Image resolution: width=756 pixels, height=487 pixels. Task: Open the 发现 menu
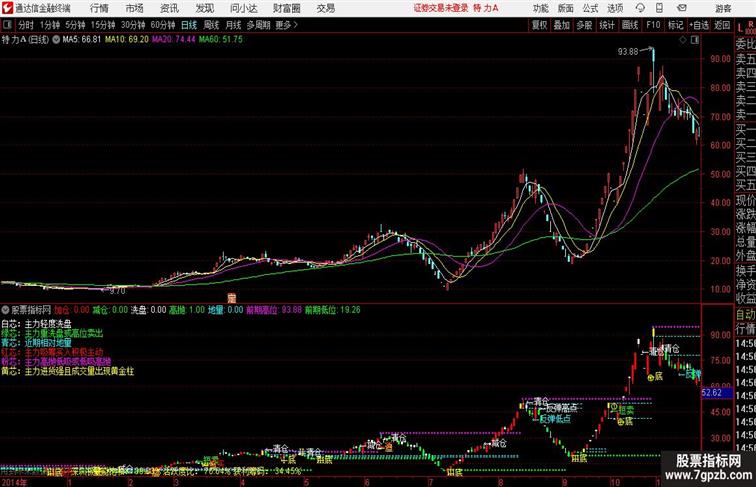coord(205,8)
